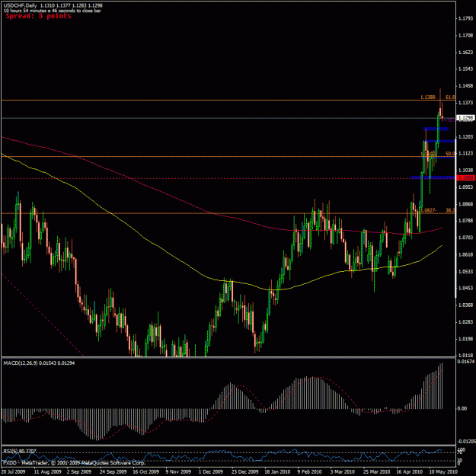Click the 1.0703 price axis value

(465, 238)
